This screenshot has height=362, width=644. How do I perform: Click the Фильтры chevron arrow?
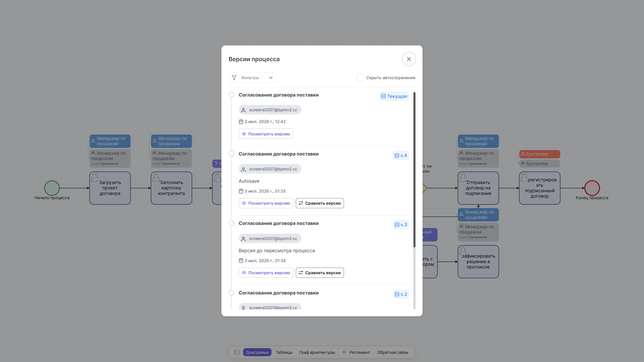click(x=271, y=78)
